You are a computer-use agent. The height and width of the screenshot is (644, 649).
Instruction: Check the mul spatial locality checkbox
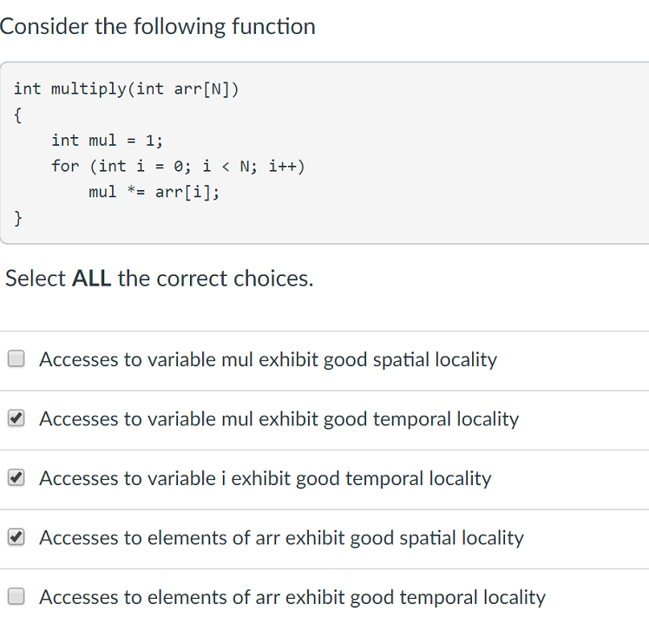click(16, 358)
